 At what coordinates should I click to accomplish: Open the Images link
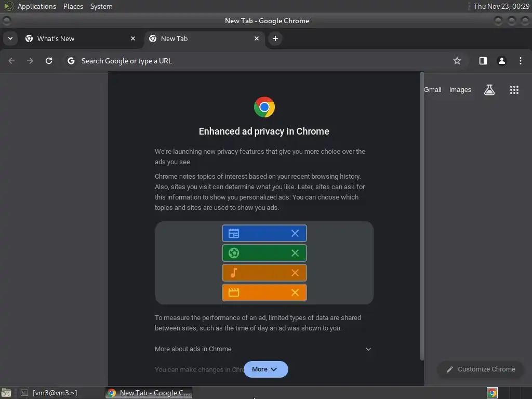(460, 89)
